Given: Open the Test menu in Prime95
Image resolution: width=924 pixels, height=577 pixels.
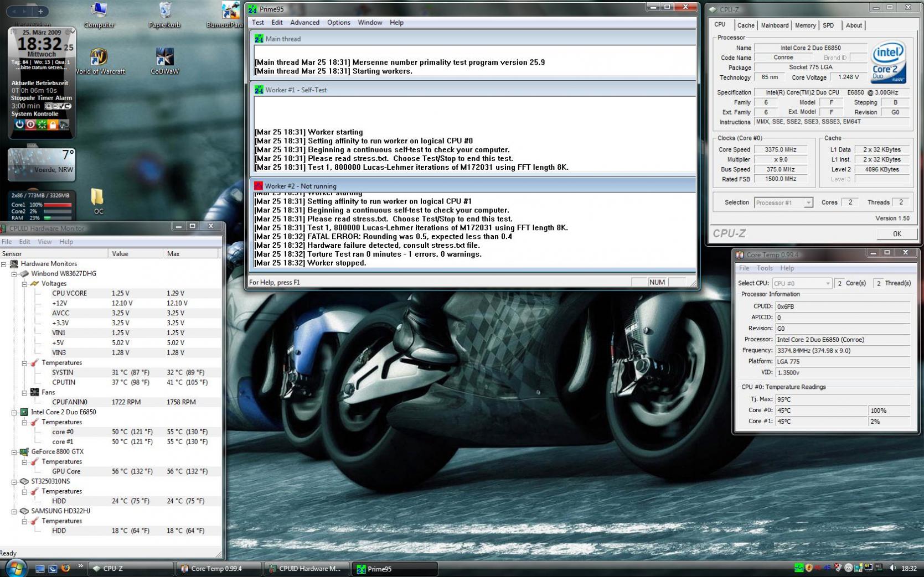Looking at the screenshot, I should point(258,23).
